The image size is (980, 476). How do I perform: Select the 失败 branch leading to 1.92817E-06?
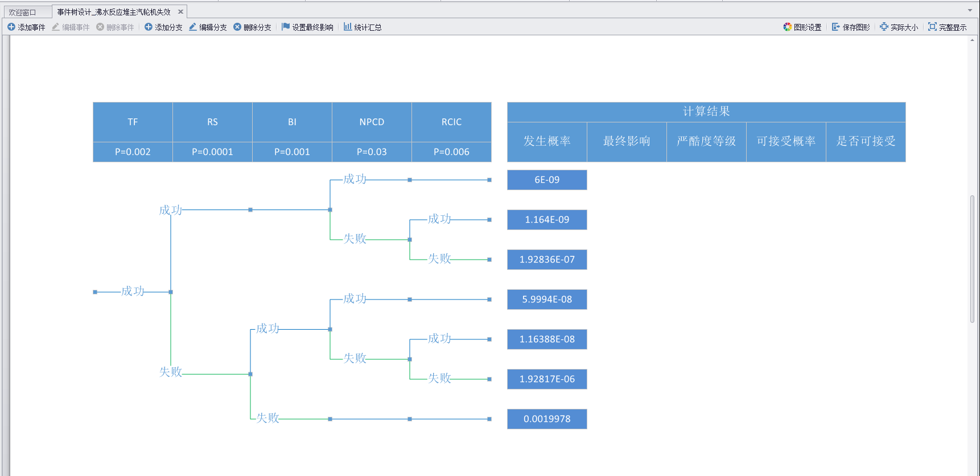(439, 378)
